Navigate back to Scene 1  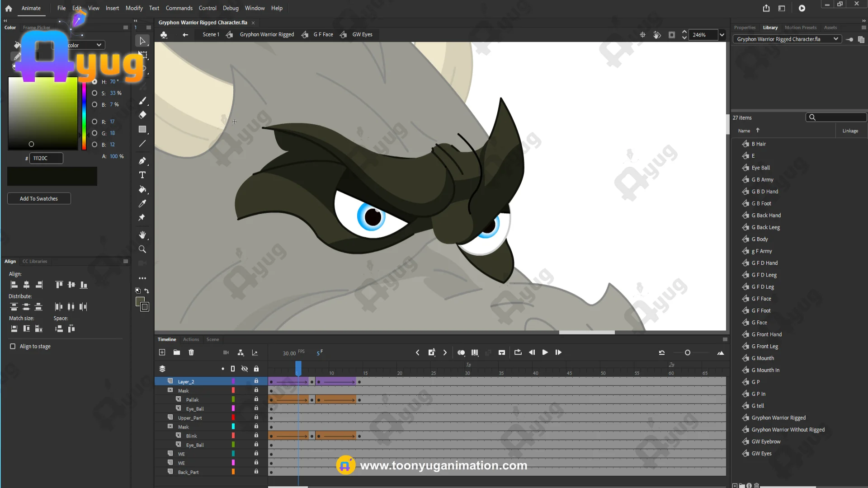tap(211, 35)
